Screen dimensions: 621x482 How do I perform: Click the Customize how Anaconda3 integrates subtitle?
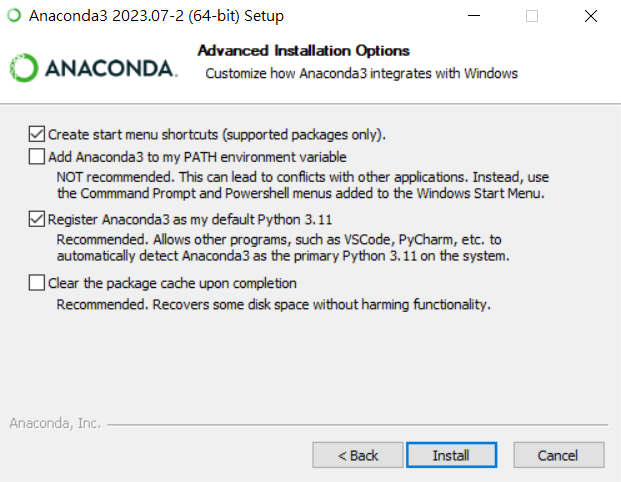pos(362,74)
